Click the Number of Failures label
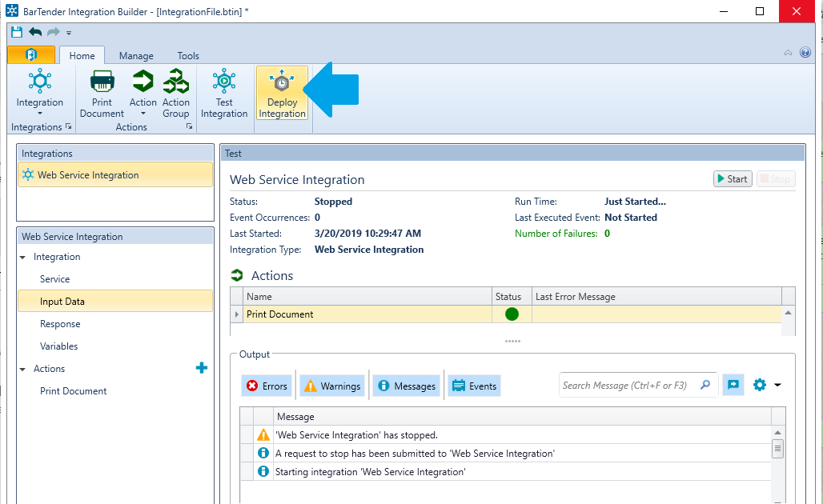The width and height of the screenshot is (823, 504). click(556, 234)
